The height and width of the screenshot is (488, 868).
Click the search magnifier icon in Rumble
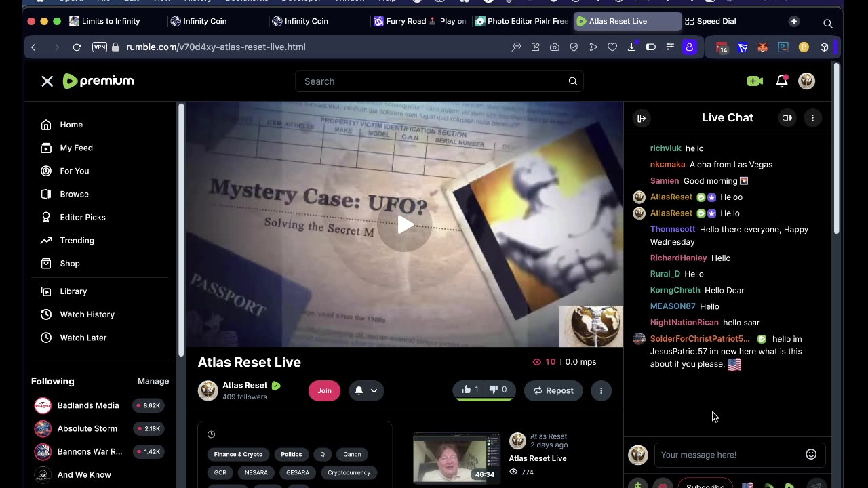click(573, 81)
